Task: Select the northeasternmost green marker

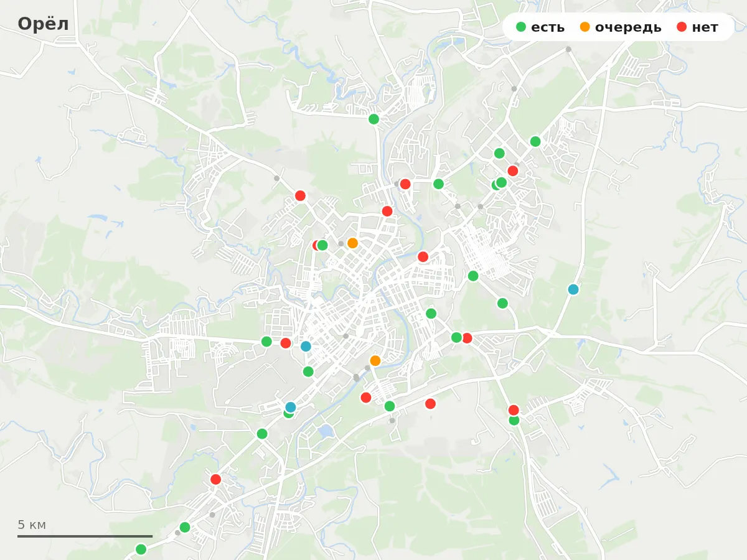Action: [535, 141]
